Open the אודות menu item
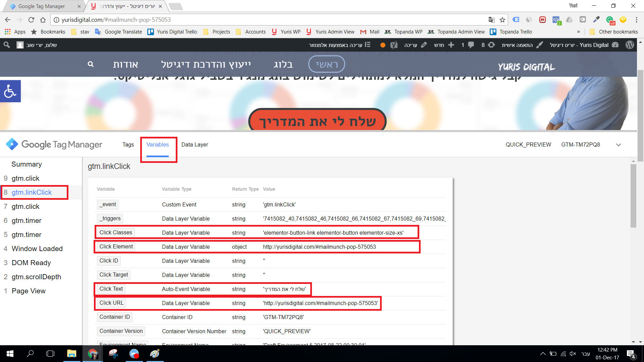Image resolution: width=644 pixels, height=362 pixels. point(126,64)
